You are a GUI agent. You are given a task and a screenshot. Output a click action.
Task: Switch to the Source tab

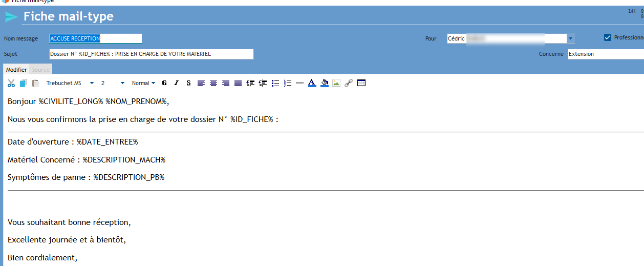coord(41,70)
